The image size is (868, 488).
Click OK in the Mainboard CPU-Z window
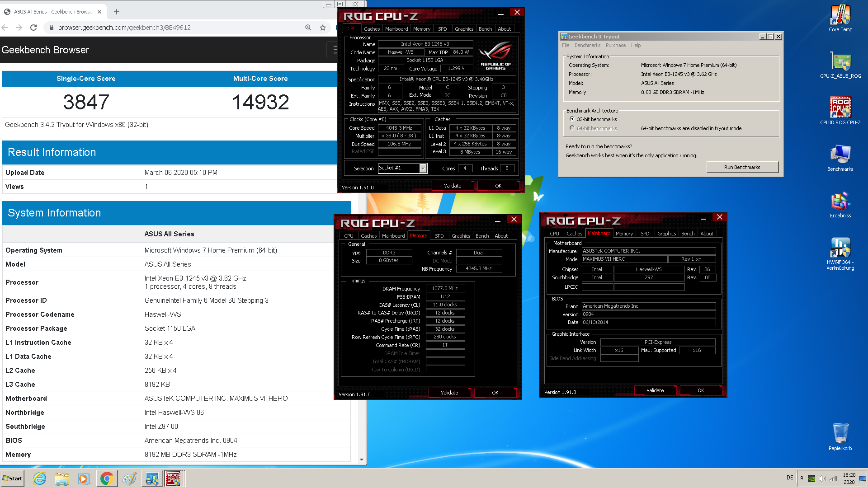pyautogui.click(x=701, y=390)
